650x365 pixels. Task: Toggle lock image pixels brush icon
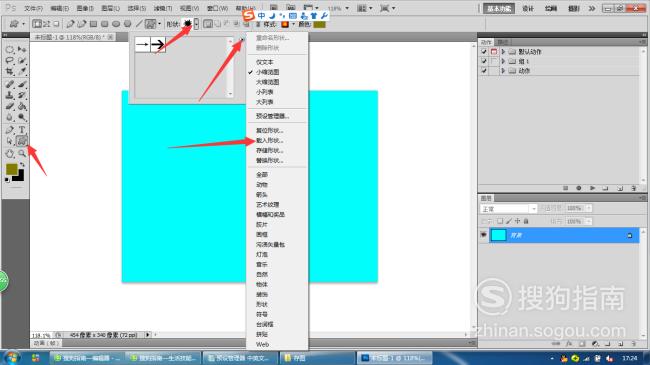pyautogui.click(x=509, y=221)
